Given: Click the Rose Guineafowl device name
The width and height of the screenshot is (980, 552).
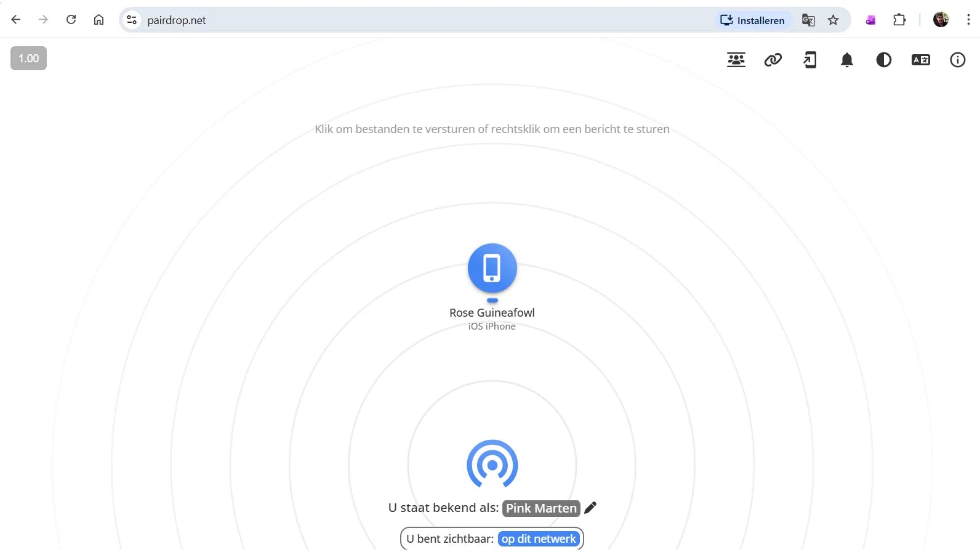Looking at the screenshot, I should [x=492, y=312].
